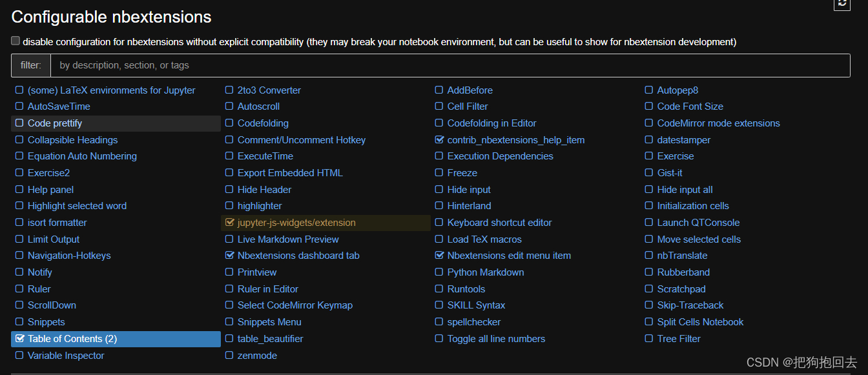Tick the disable configuration compatibility checkbox
The height and width of the screenshot is (375, 868).
(x=15, y=41)
